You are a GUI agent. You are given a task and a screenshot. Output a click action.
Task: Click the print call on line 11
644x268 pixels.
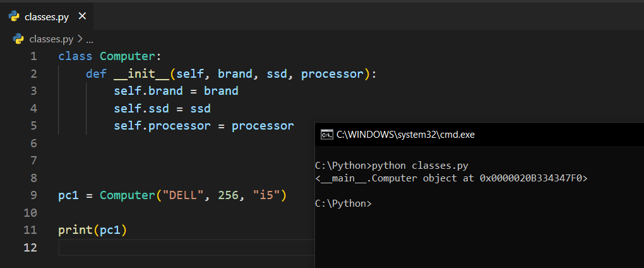(x=75, y=230)
